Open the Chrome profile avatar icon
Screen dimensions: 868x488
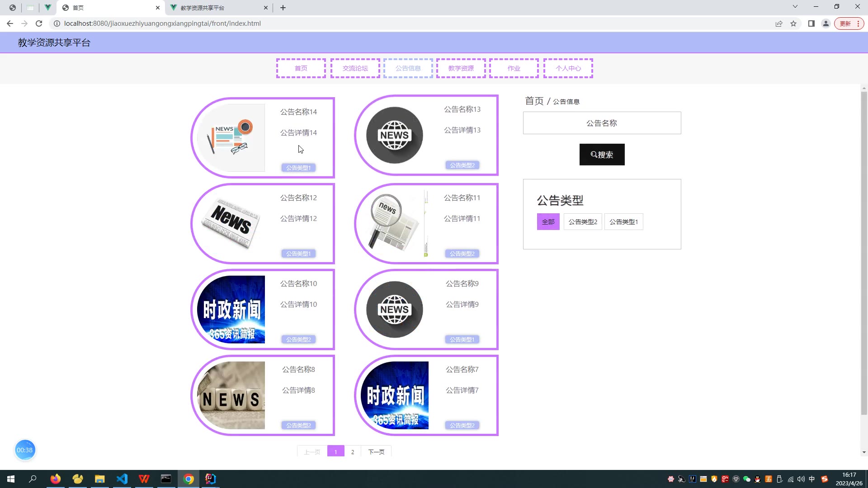pyautogui.click(x=826, y=23)
